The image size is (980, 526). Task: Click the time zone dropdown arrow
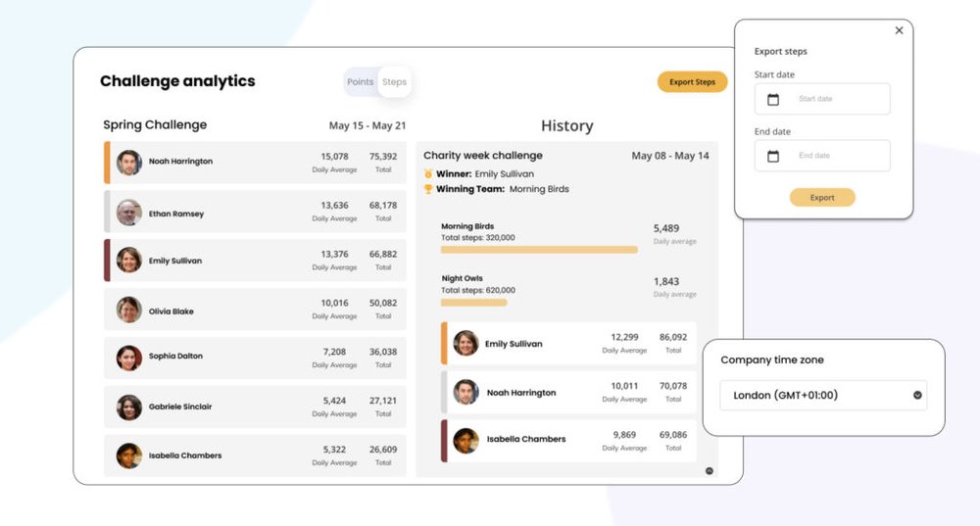[x=917, y=395]
